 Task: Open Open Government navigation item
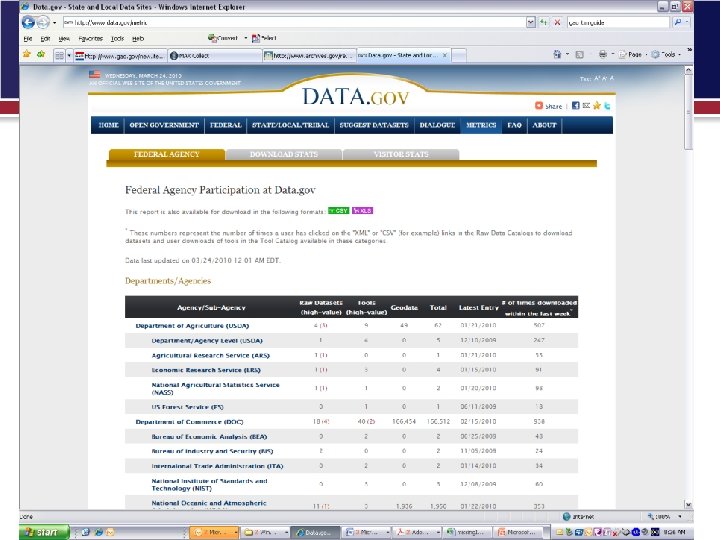tap(164, 125)
